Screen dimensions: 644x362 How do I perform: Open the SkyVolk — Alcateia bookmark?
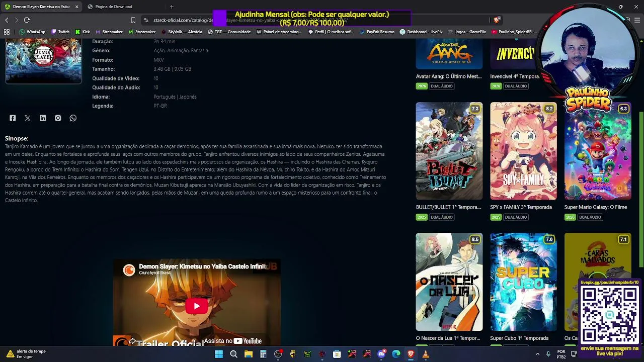pos(182,32)
